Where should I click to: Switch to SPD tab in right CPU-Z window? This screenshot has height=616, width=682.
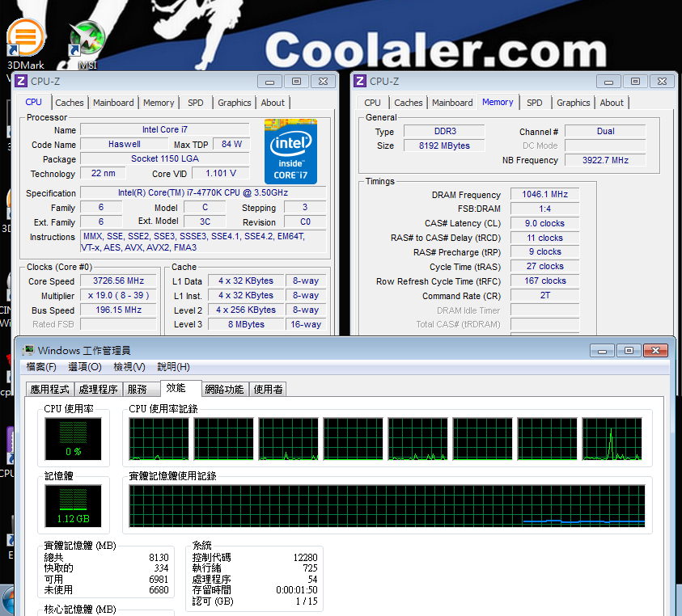point(534,103)
